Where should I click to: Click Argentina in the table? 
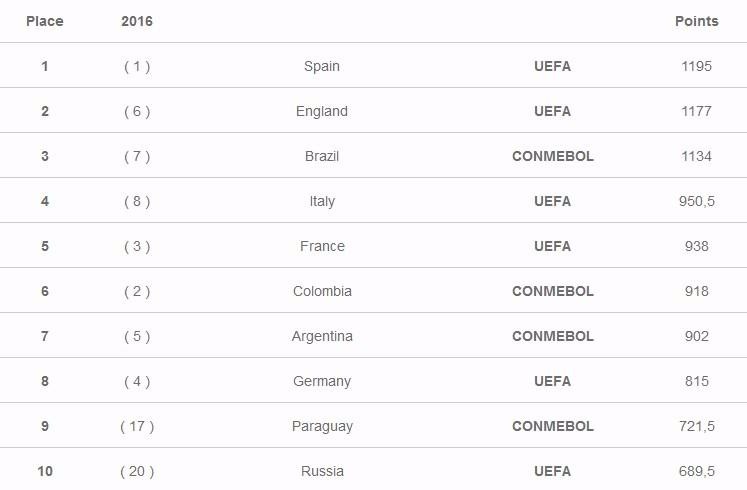click(322, 336)
